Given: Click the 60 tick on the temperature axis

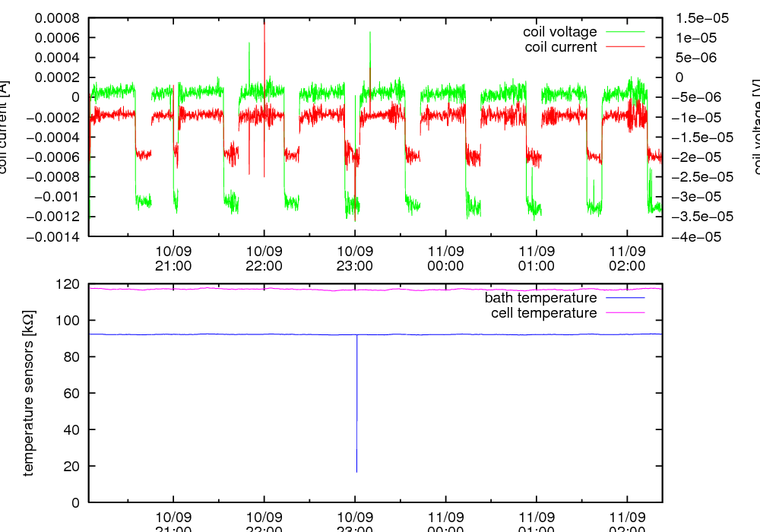Looking at the screenshot, I should coord(71,393).
